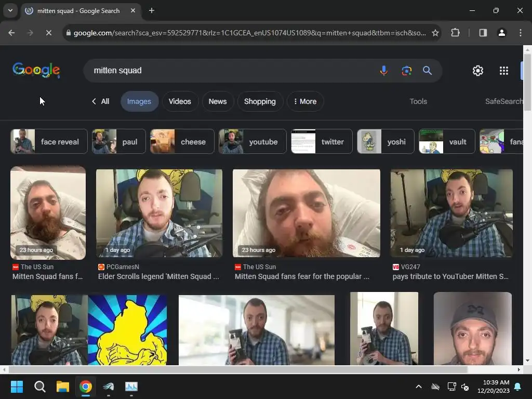
Task: Toggle Chrome side panel
Action: 483,33
